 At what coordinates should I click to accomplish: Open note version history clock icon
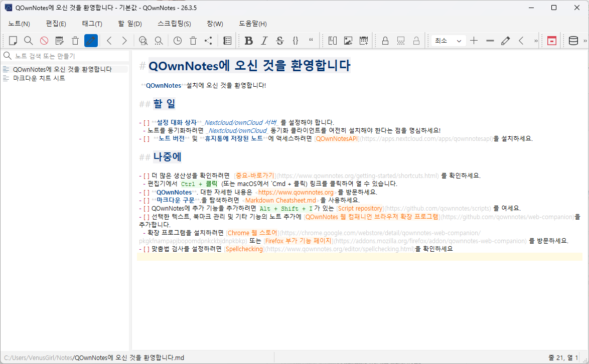(x=178, y=41)
